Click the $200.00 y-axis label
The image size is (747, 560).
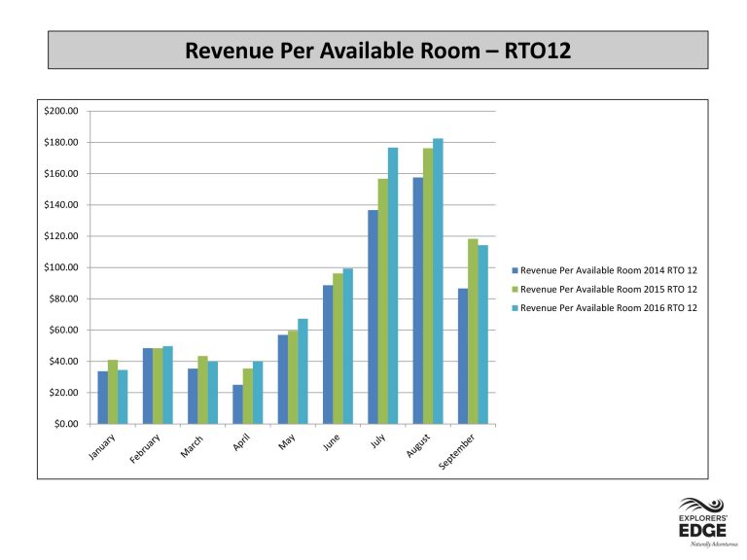pyautogui.click(x=61, y=111)
